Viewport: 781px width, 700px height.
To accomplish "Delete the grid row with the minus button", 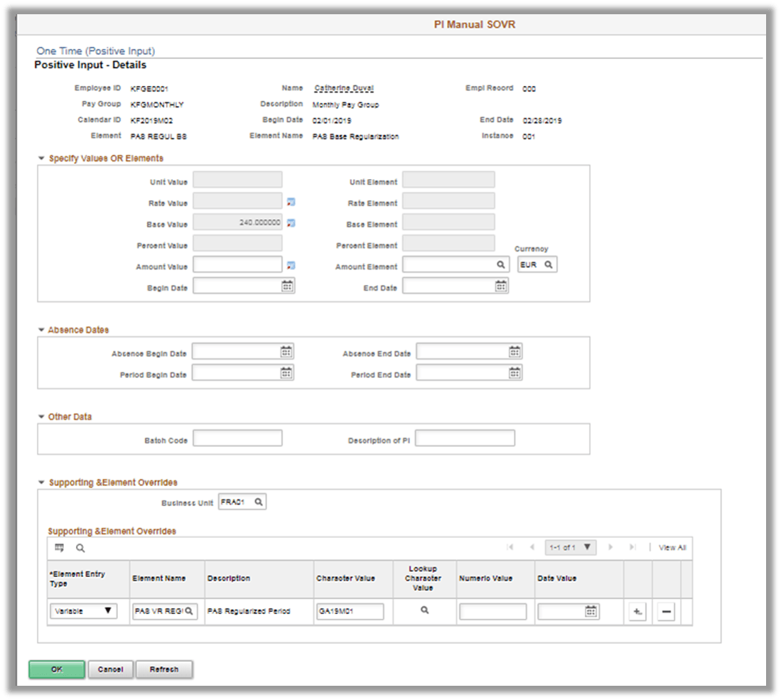I will pyautogui.click(x=665, y=611).
